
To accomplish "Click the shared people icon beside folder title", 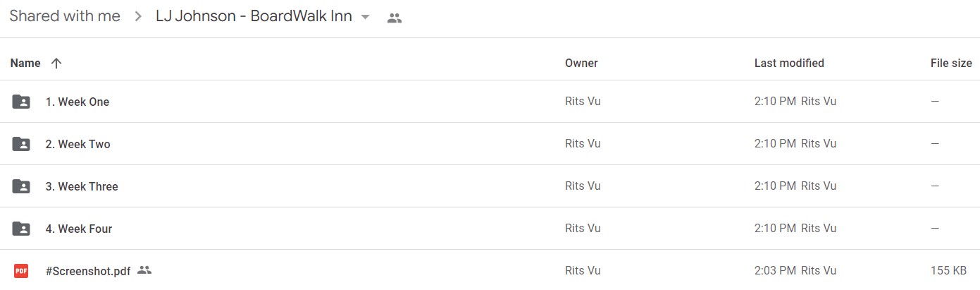I will coord(395,18).
